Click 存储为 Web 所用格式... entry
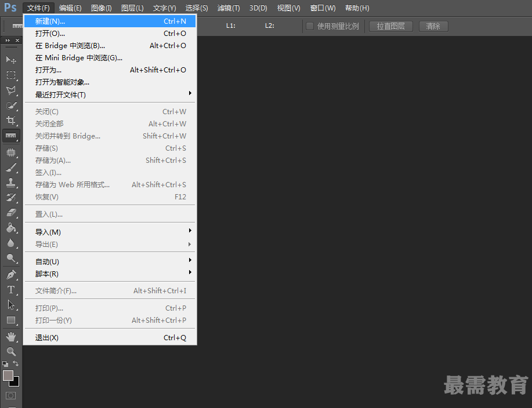The image size is (532, 408). coord(110,185)
